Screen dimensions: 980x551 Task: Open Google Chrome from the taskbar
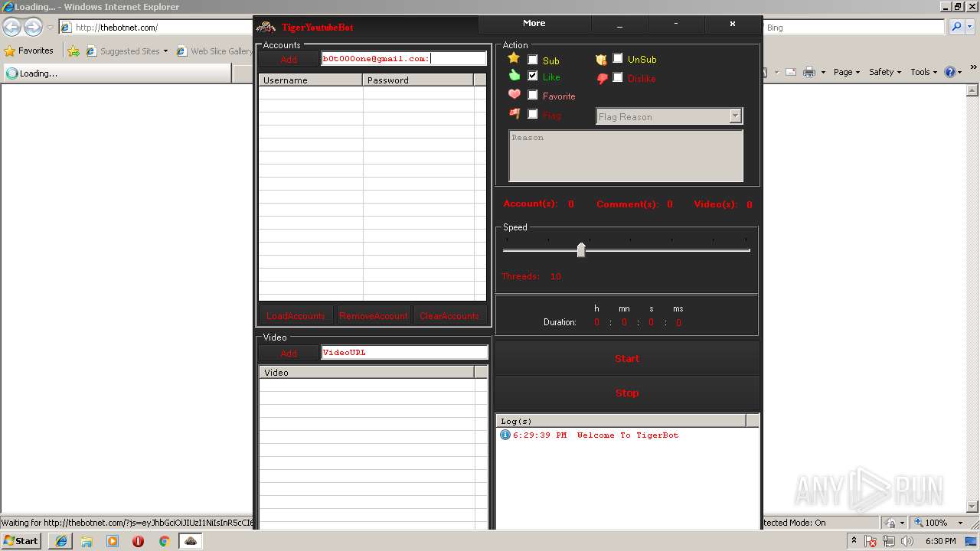164,541
